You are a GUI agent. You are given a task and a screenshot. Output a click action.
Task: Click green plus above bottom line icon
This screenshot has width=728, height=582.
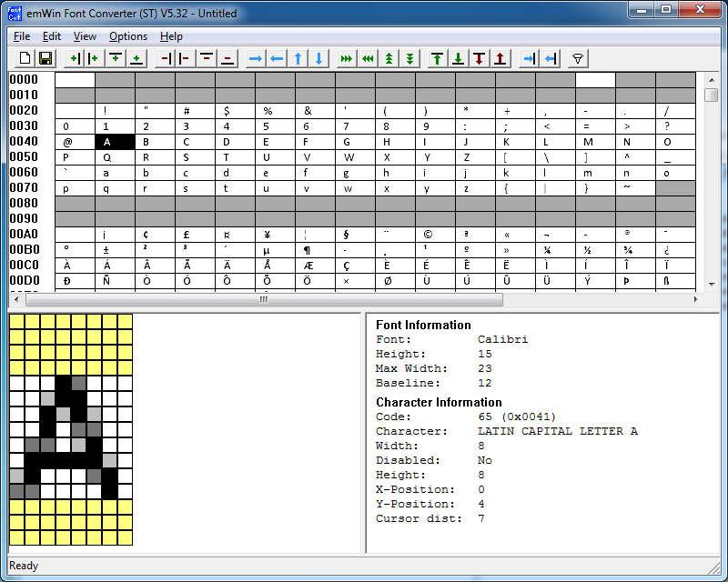pos(136,58)
